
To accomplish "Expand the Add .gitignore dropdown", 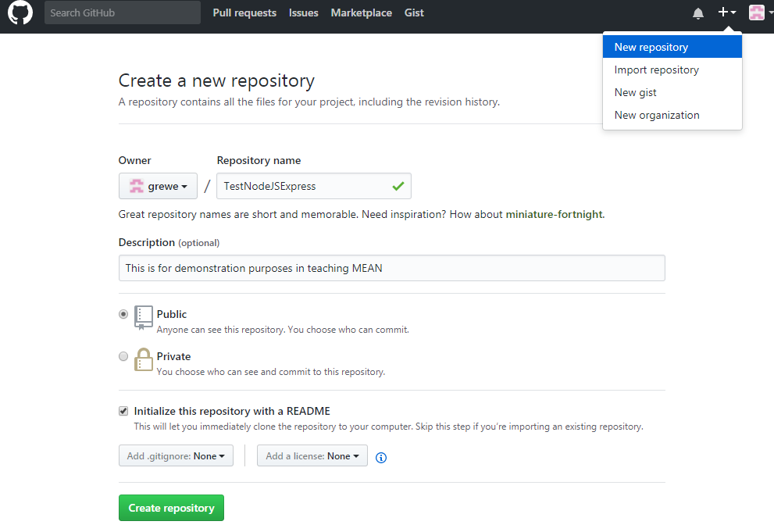I will tap(176, 456).
